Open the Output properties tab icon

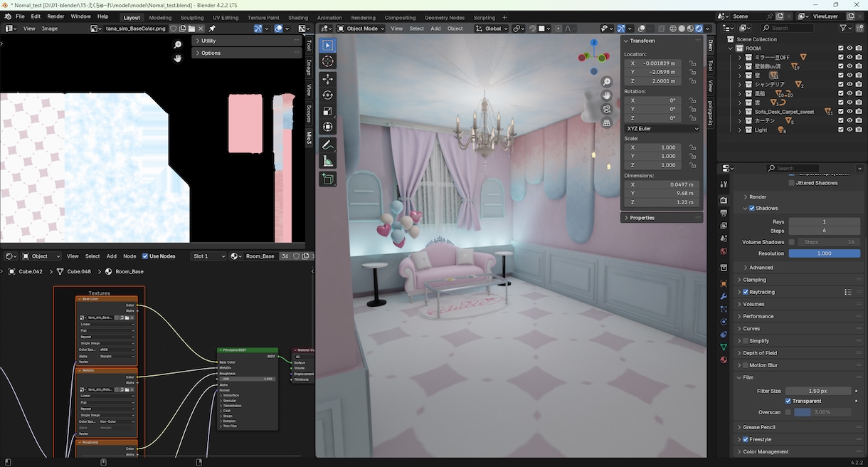pyautogui.click(x=724, y=213)
